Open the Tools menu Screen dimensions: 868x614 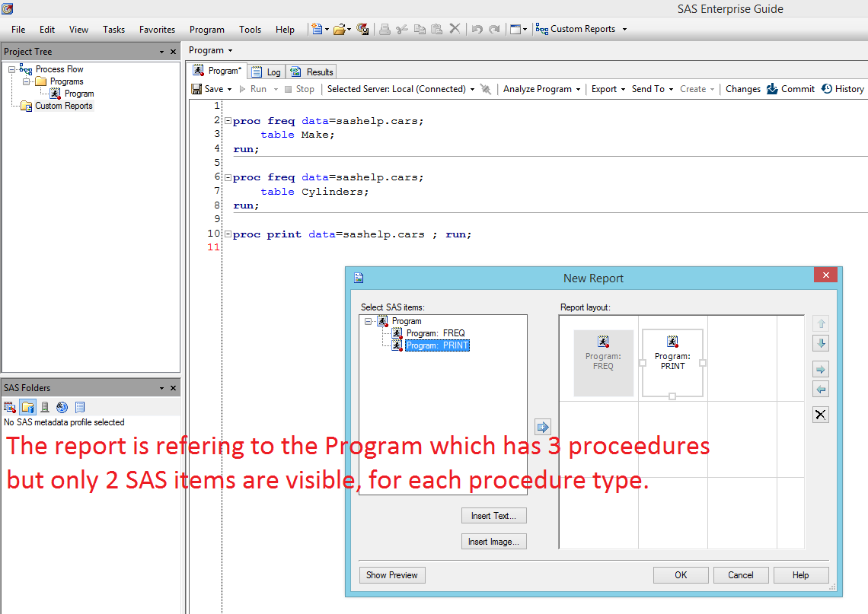click(x=250, y=29)
